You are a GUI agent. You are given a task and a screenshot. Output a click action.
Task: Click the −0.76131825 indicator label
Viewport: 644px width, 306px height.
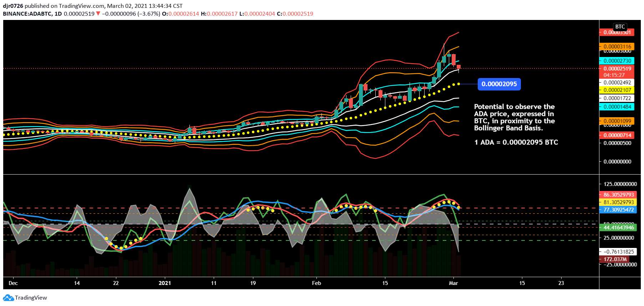618,252
